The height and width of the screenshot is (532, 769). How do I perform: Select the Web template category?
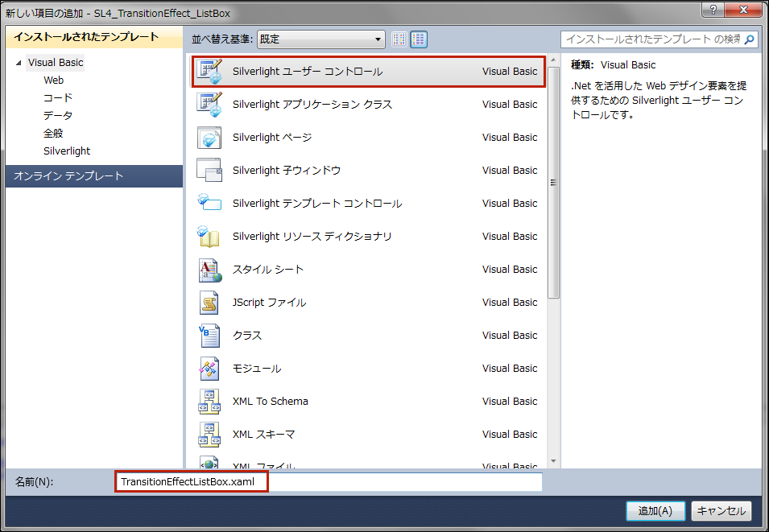[x=53, y=80]
